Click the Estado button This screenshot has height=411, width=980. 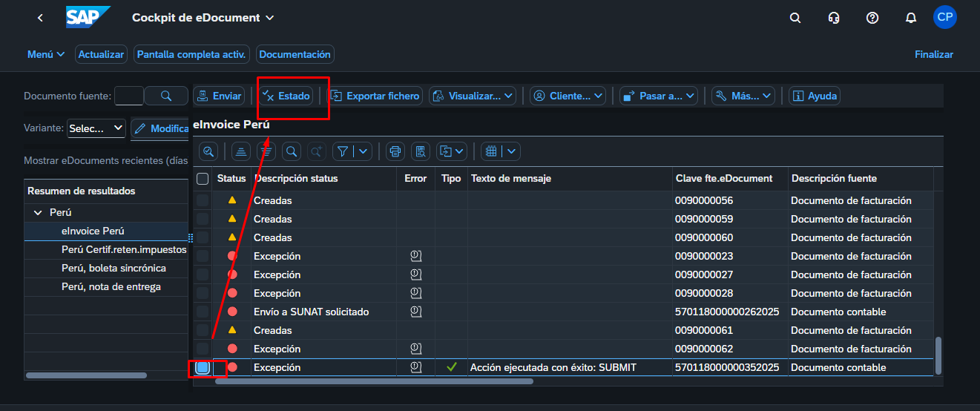pyautogui.click(x=286, y=96)
